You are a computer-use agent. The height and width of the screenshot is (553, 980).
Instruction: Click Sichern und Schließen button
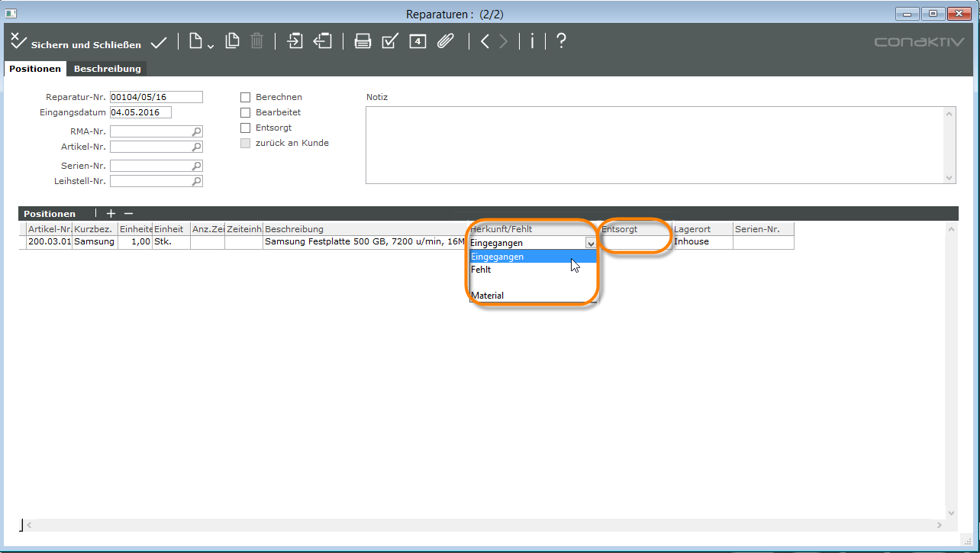coord(76,44)
